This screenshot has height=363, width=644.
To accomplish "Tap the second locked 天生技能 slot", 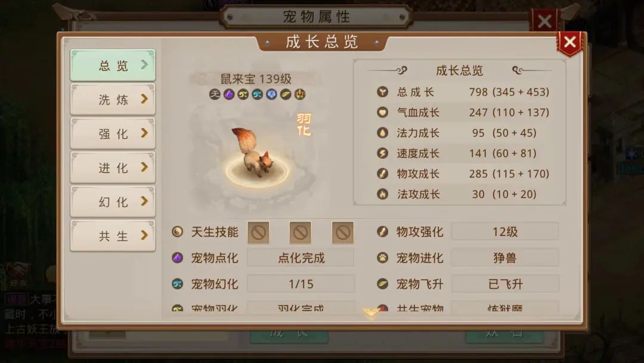I will point(300,233).
